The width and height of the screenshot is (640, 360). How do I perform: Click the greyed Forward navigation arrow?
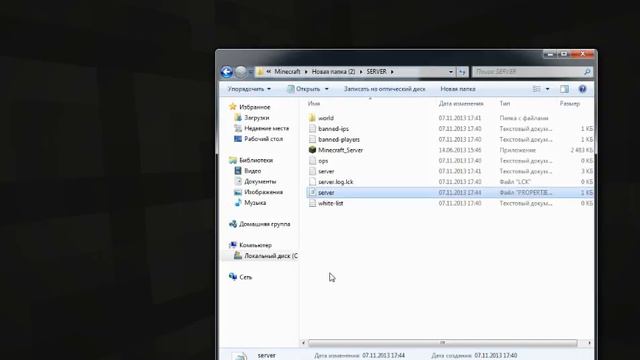tap(241, 72)
